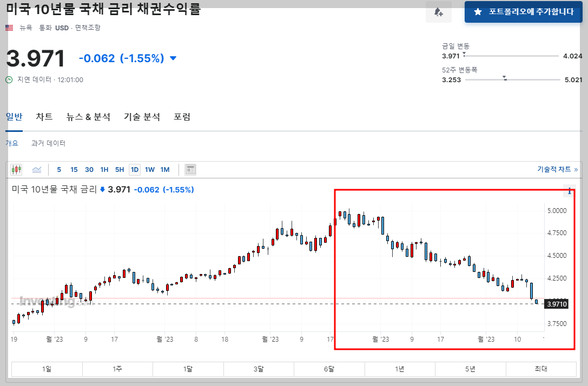Click the star icon in portfolio button
588x386 pixels.
tap(478, 12)
